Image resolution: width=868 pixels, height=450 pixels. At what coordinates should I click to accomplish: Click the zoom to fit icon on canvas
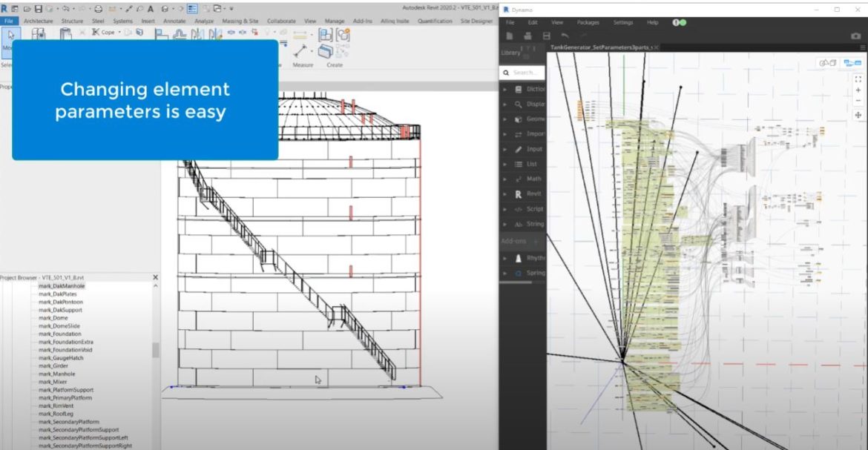point(858,78)
